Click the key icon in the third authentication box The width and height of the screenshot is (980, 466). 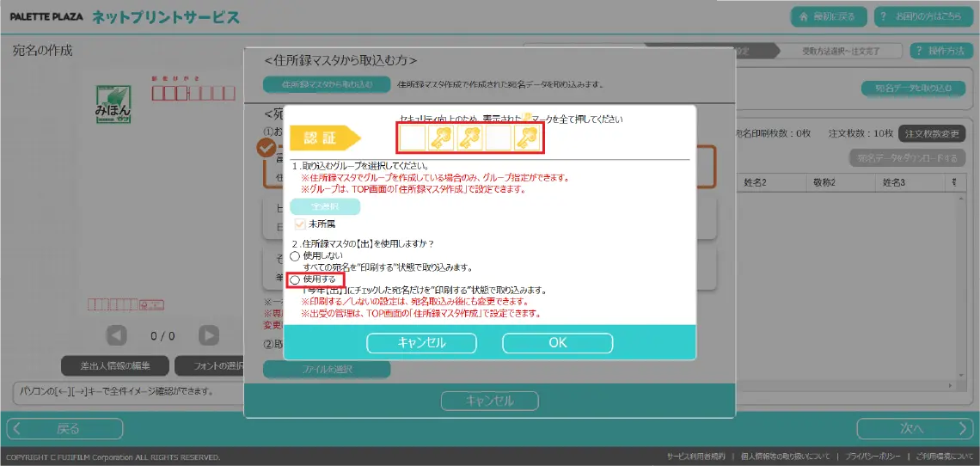(x=469, y=138)
